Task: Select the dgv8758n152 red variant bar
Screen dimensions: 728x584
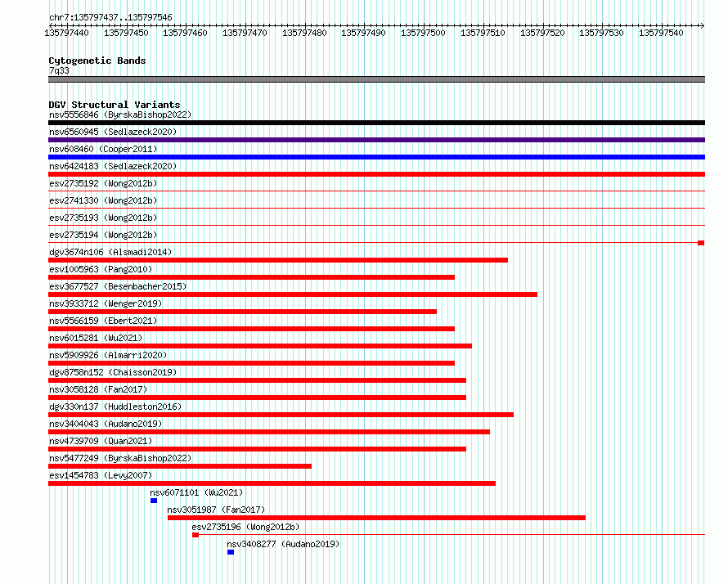Action: [x=257, y=380]
